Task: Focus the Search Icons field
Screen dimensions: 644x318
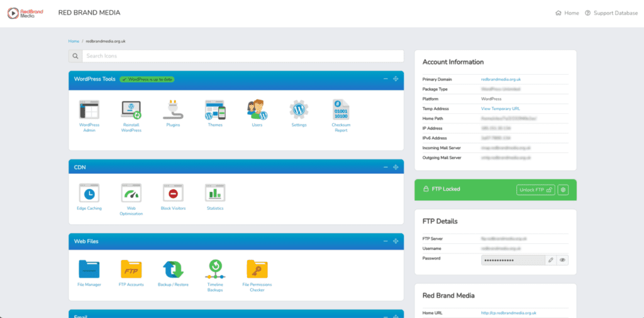Action: point(243,56)
